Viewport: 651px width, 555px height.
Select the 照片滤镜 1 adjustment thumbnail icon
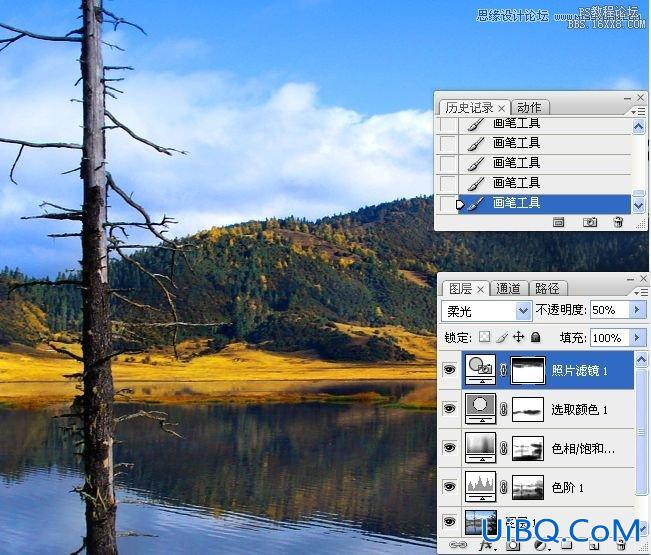pyautogui.click(x=480, y=369)
